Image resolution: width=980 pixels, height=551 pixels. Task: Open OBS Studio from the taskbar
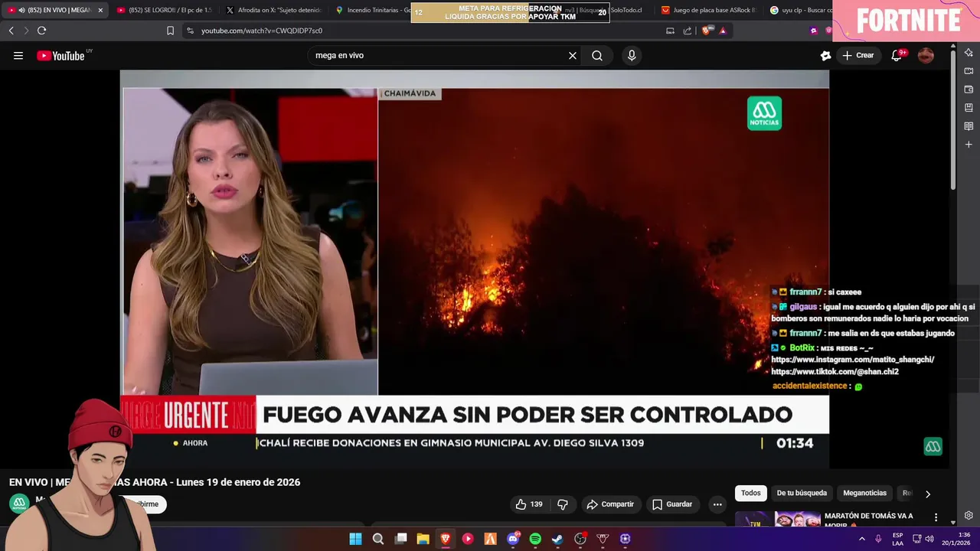(x=580, y=539)
